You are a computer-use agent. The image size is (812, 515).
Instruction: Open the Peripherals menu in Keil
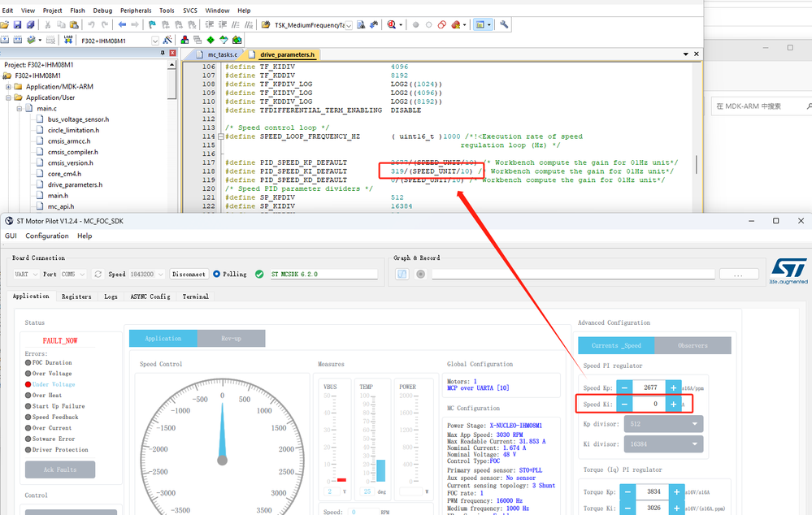pos(136,11)
